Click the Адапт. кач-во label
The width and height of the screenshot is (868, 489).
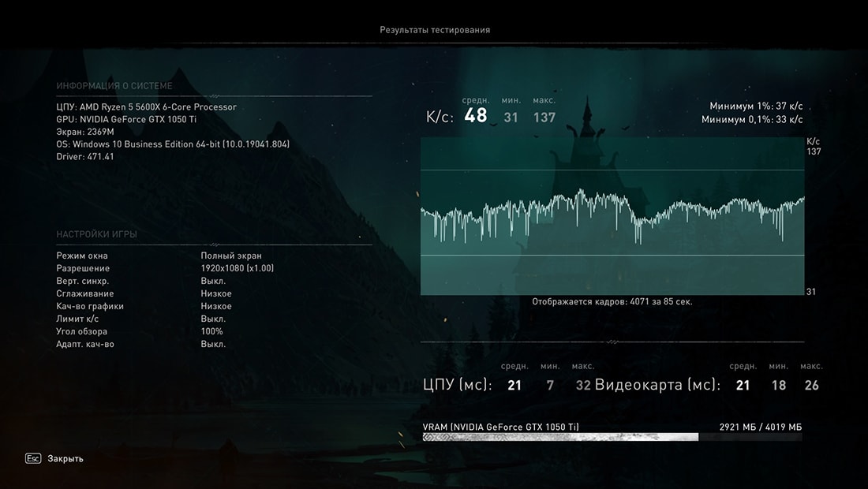(x=84, y=344)
